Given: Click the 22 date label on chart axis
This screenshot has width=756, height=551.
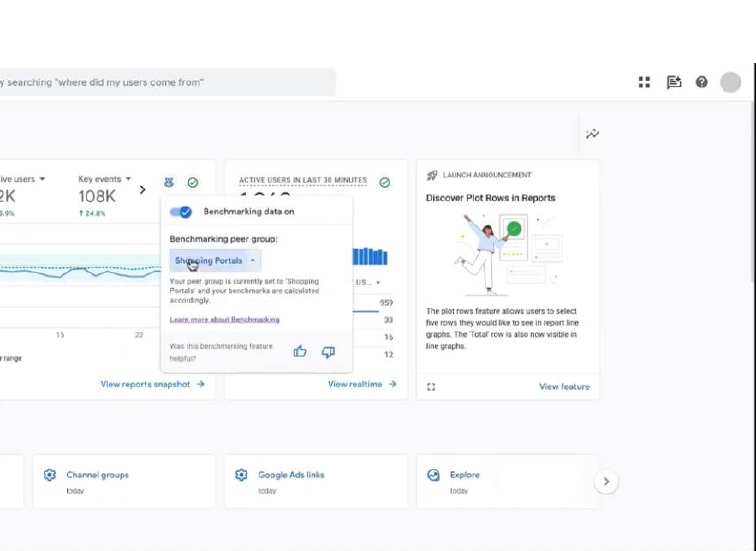Looking at the screenshot, I should tap(139, 335).
